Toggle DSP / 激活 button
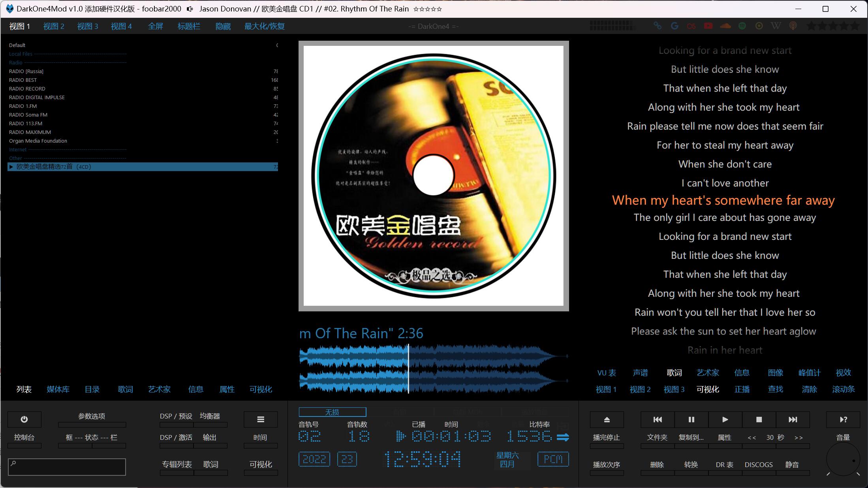The width and height of the screenshot is (868, 488). click(x=176, y=440)
